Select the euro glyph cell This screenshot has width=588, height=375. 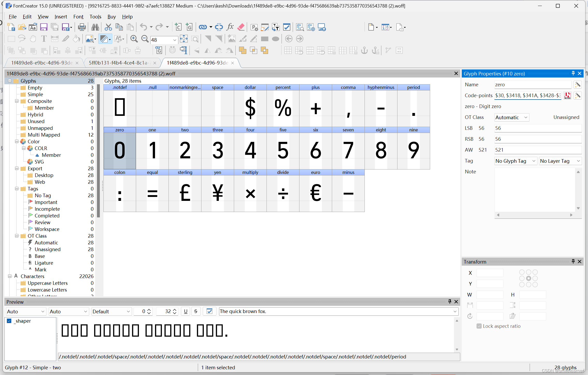pyautogui.click(x=316, y=193)
